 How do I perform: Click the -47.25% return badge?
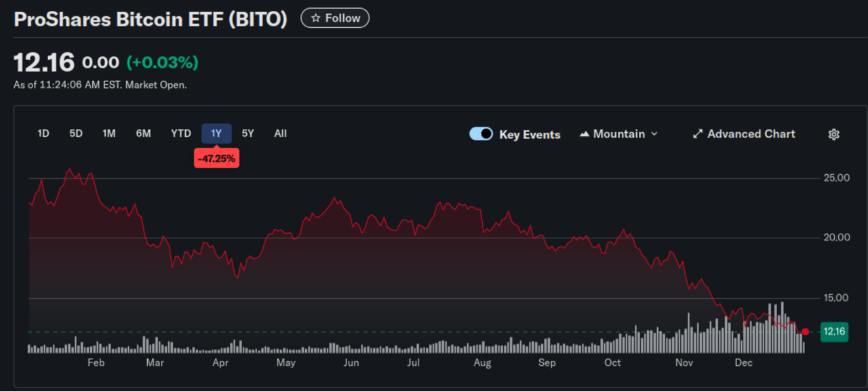[216, 159]
